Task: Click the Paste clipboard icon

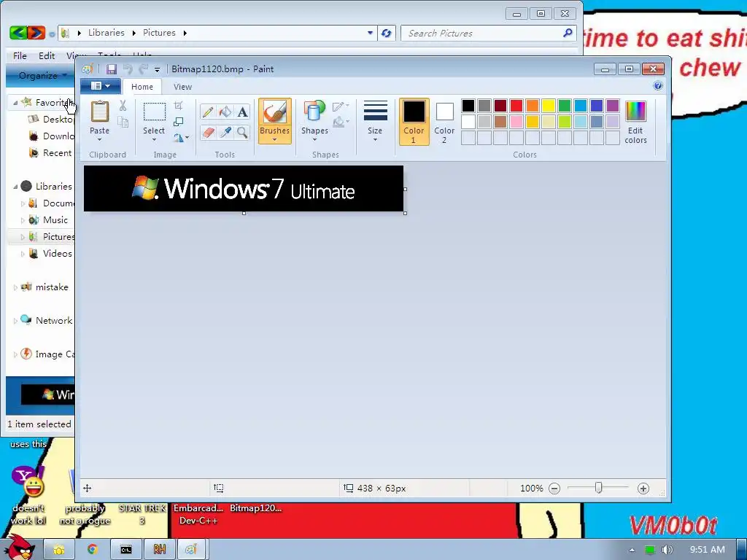Action: (99, 112)
